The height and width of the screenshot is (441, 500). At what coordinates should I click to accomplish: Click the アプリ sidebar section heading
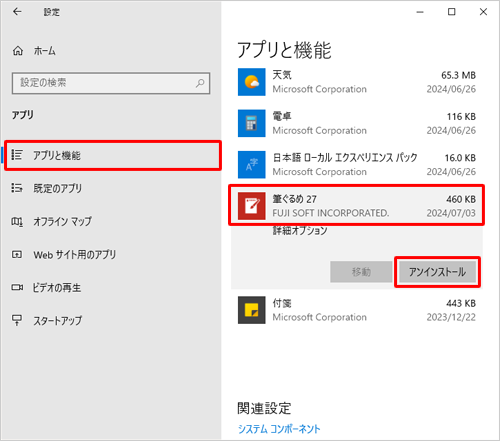[23, 115]
